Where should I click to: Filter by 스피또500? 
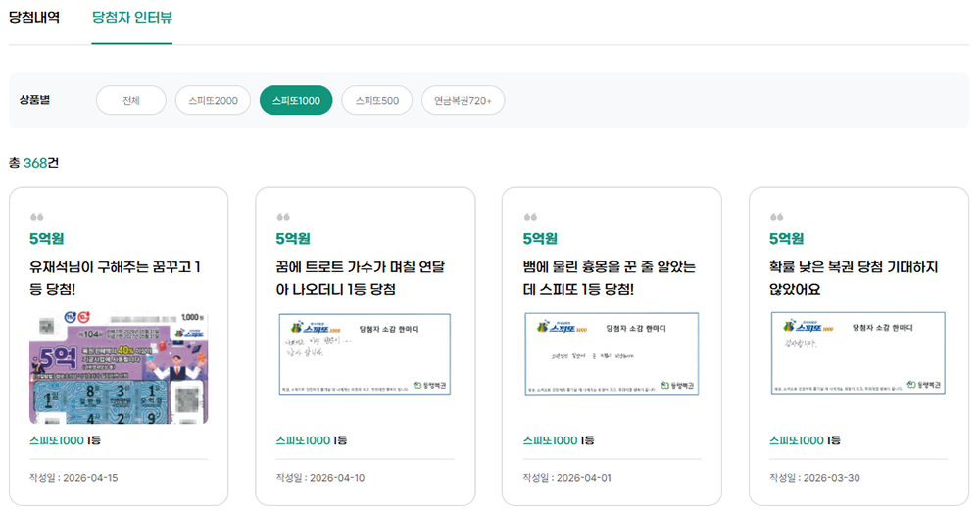[377, 100]
